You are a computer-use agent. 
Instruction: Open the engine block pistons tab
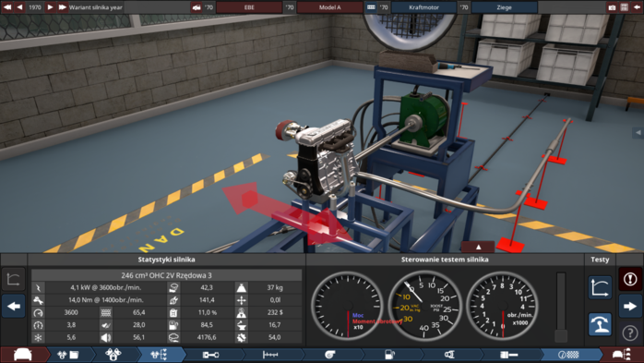(x=113, y=355)
